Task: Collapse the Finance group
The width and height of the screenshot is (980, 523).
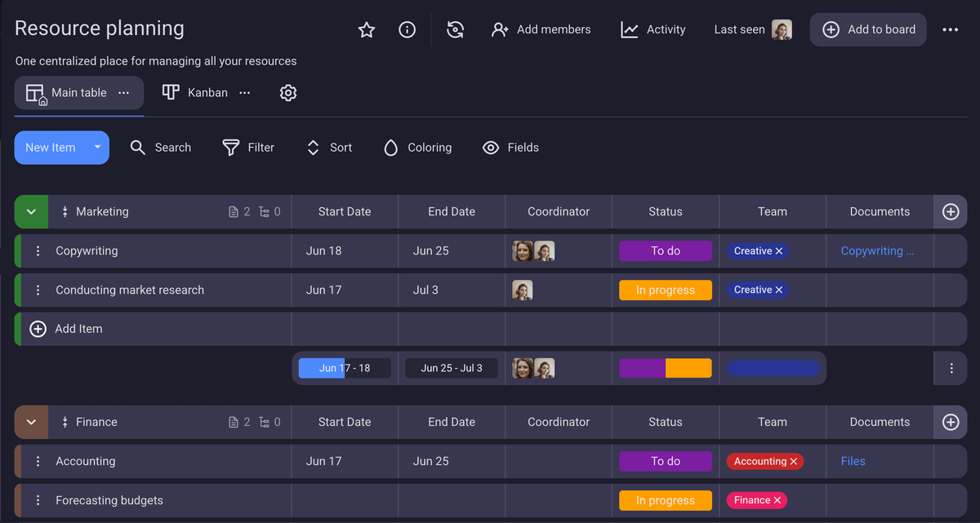Action: (31, 423)
